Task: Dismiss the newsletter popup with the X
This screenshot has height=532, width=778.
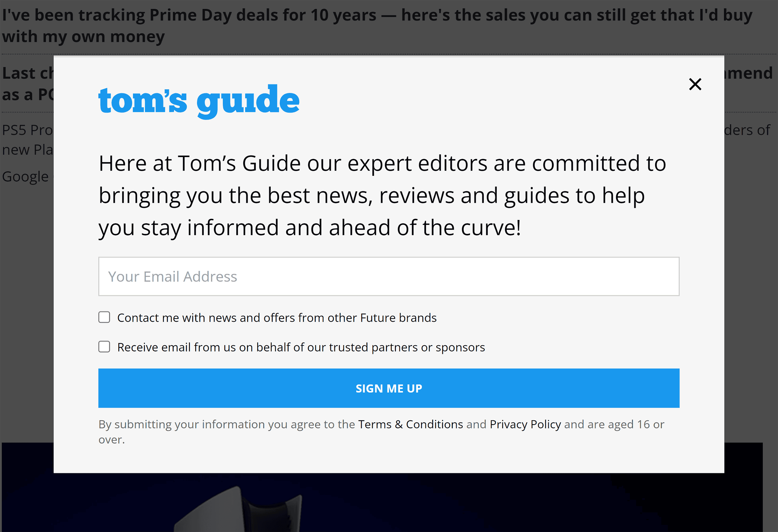Action: (695, 84)
